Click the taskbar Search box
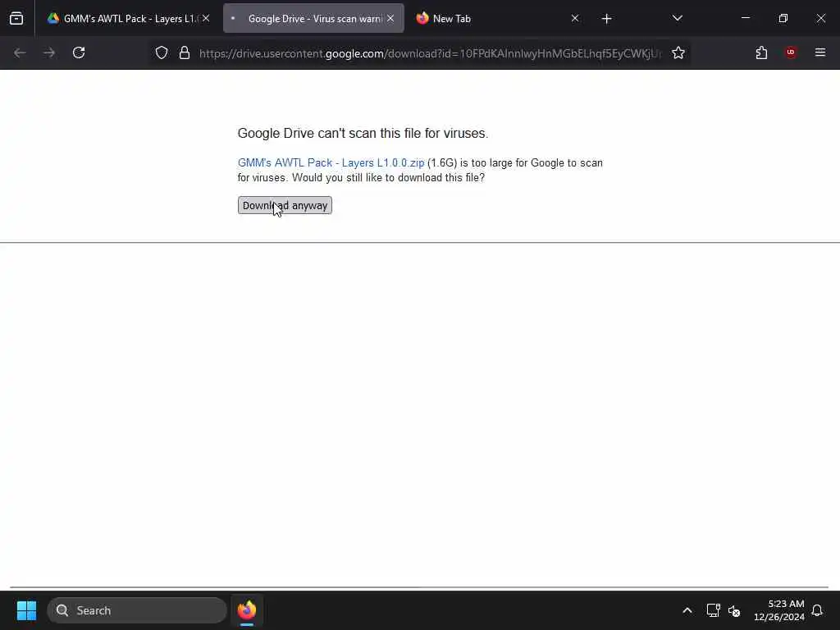Screen dimensions: 840x630 coord(137,610)
